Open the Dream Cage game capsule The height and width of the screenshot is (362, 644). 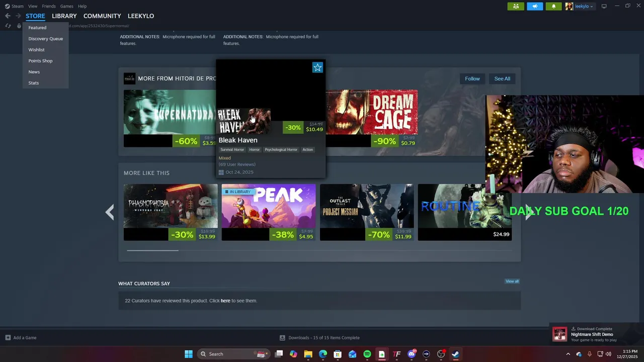pyautogui.click(x=372, y=118)
